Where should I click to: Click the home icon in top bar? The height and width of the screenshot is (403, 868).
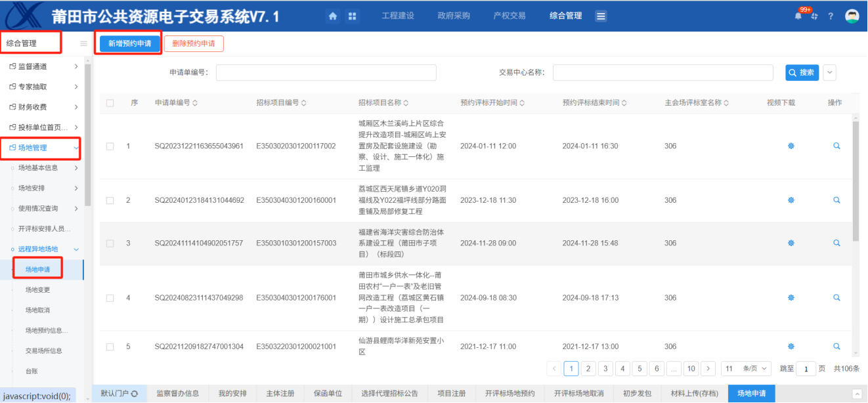click(333, 16)
